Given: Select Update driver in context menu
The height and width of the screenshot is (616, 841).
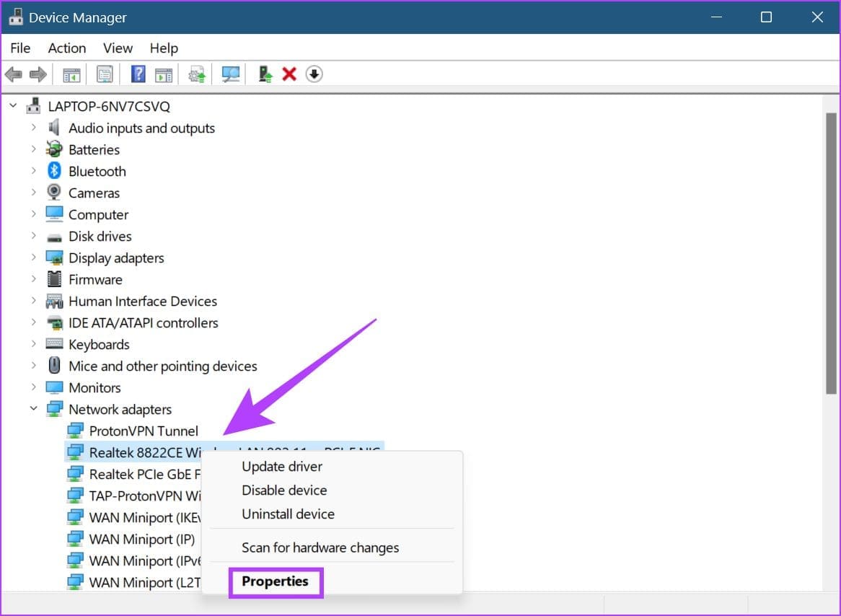Looking at the screenshot, I should (x=282, y=467).
